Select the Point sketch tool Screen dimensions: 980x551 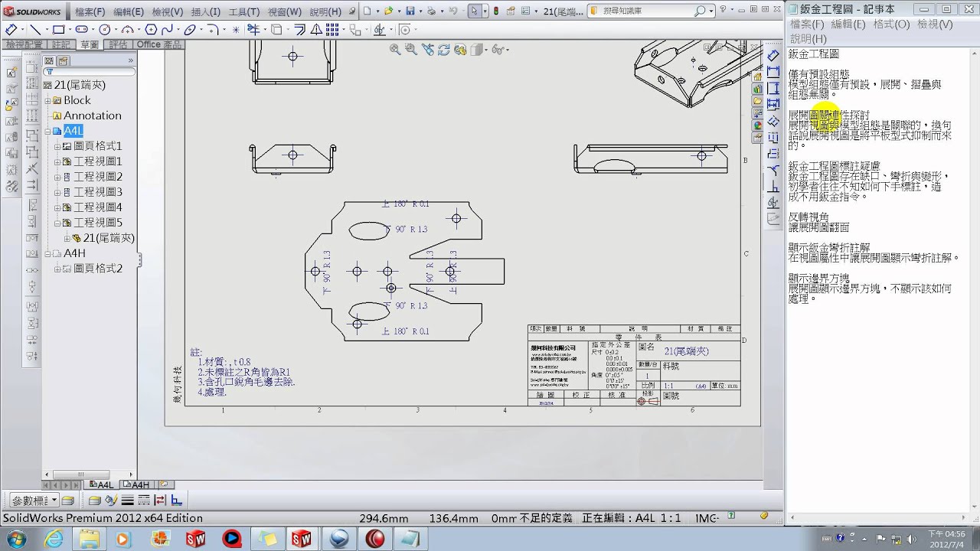236,29
